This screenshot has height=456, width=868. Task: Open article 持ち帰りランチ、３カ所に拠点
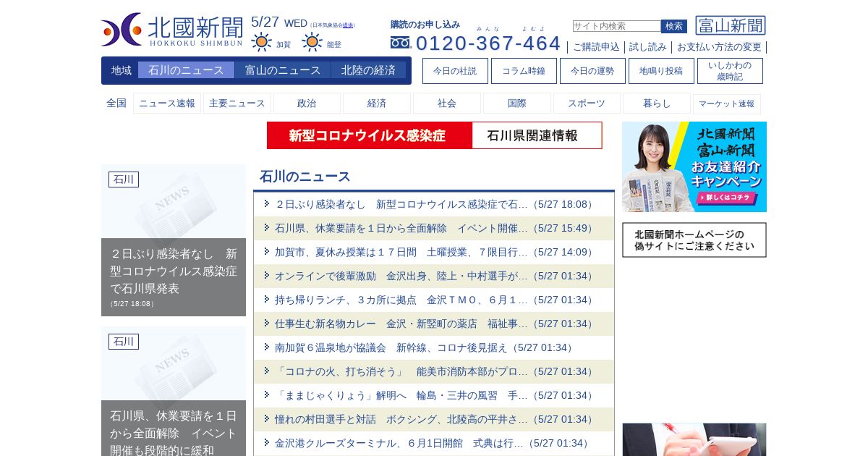click(434, 300)
